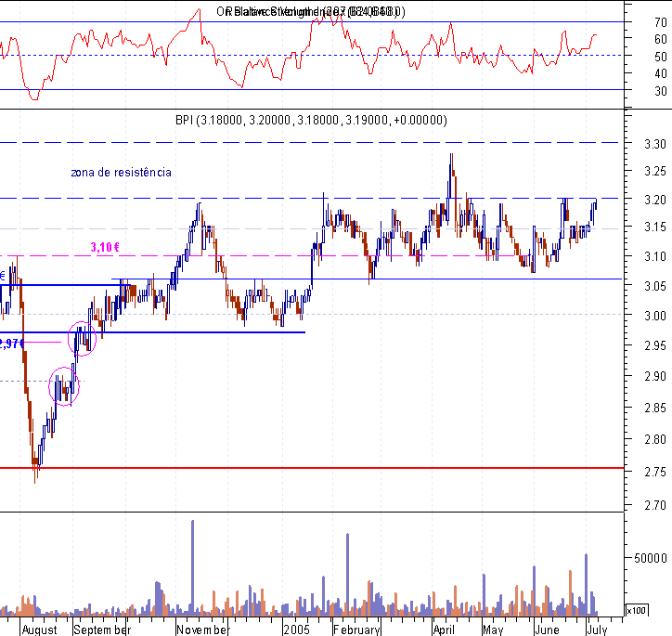
Task: Click the November date label
Action: (x=203, y=630)
